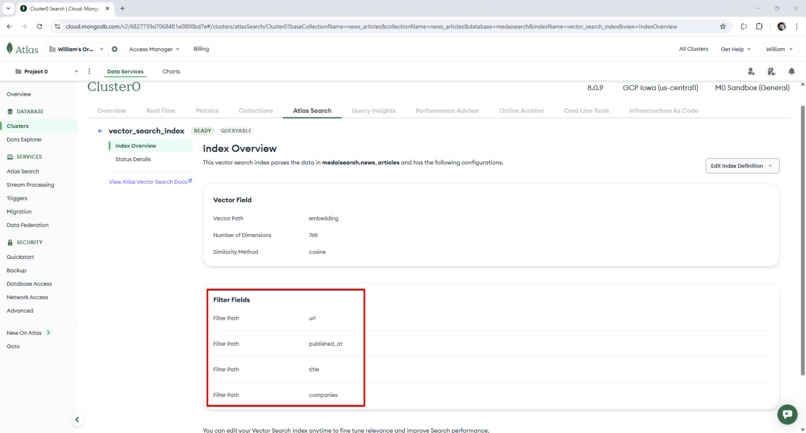Open Online Archive tab
The height and width of the screenshot is (433, 806).
[521, 111]
